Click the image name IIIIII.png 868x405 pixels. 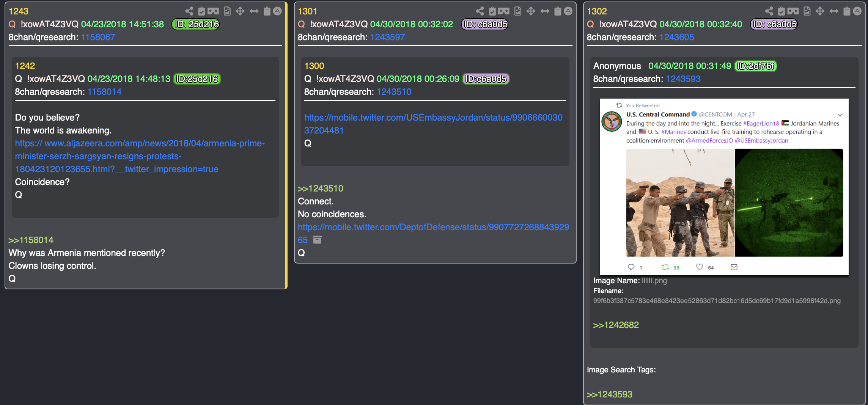(654, 281)
